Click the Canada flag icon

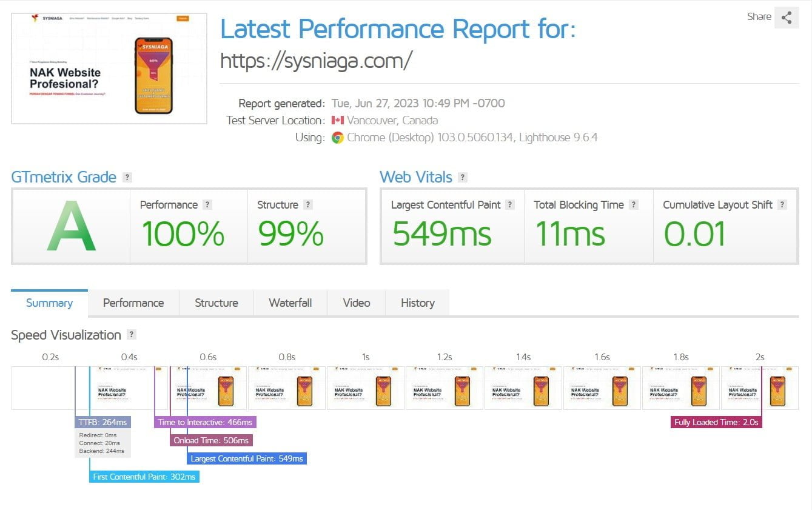tap(338, 120)
